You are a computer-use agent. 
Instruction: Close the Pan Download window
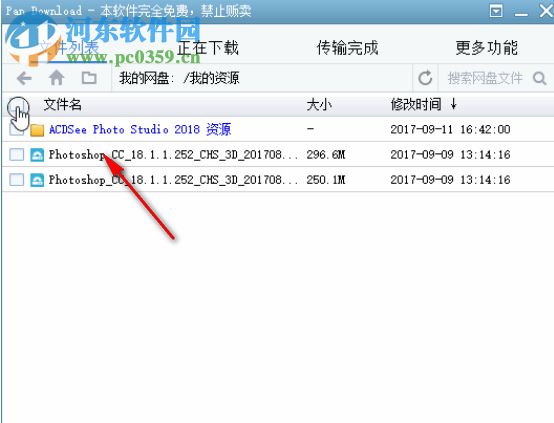click(x=546, y=11)
